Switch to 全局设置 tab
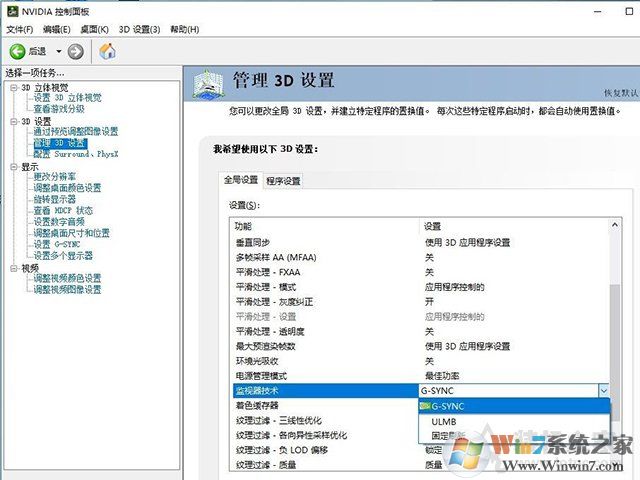640x480 pixels. (x=241, y=180)
